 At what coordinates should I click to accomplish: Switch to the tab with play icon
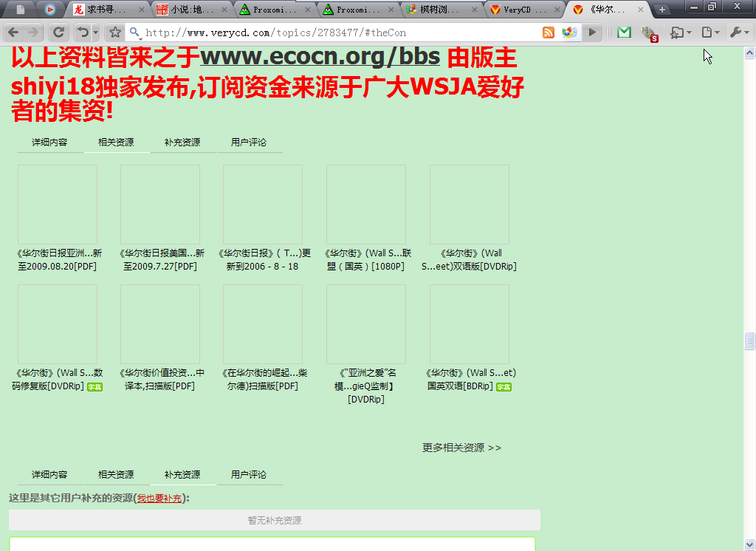pyautogui.click(x=49, y=9)
